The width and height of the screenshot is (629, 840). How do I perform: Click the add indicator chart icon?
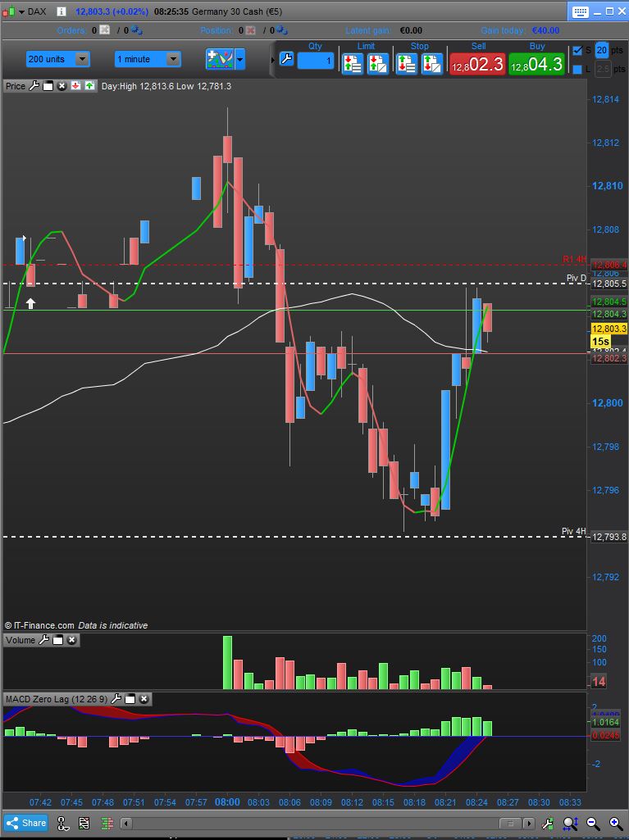(220, 59)
